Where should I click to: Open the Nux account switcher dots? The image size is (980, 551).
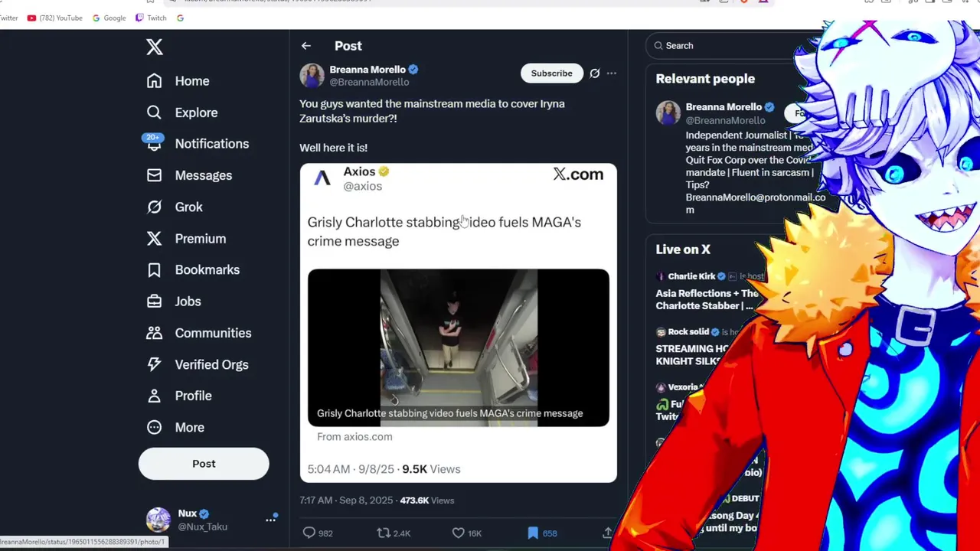point(270,519)
